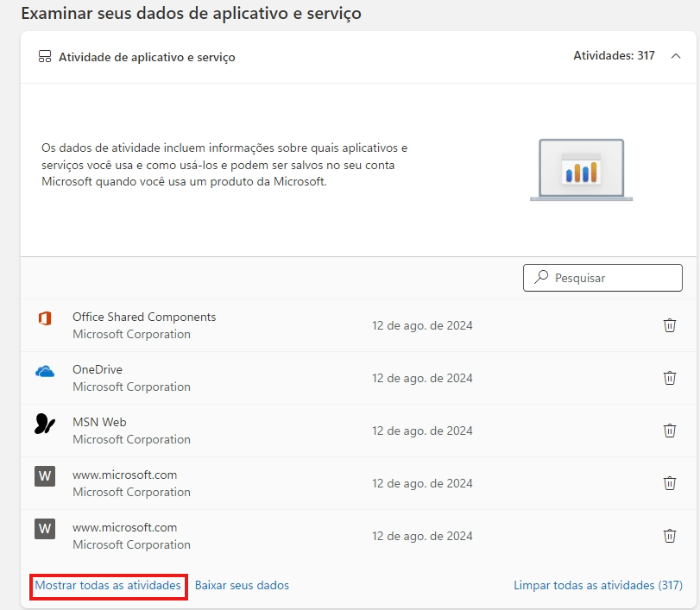Click the OneDrive cloud icon

point(45,371)
